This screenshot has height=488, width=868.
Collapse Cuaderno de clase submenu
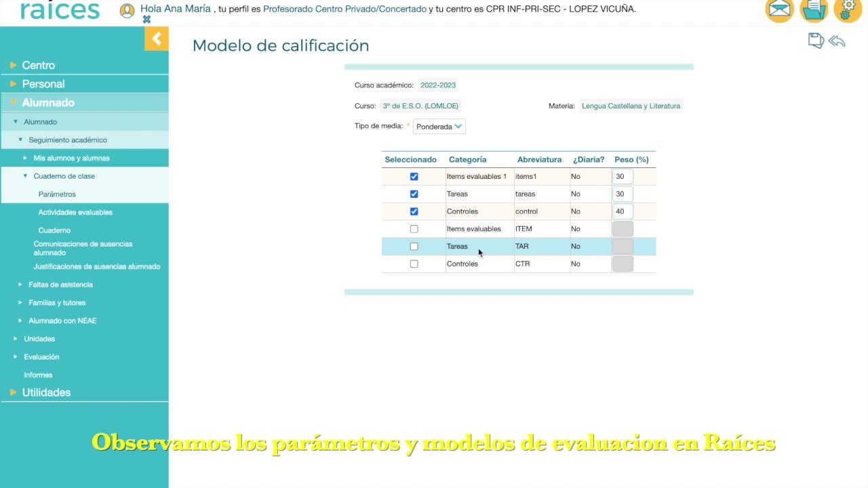point(64,176)
